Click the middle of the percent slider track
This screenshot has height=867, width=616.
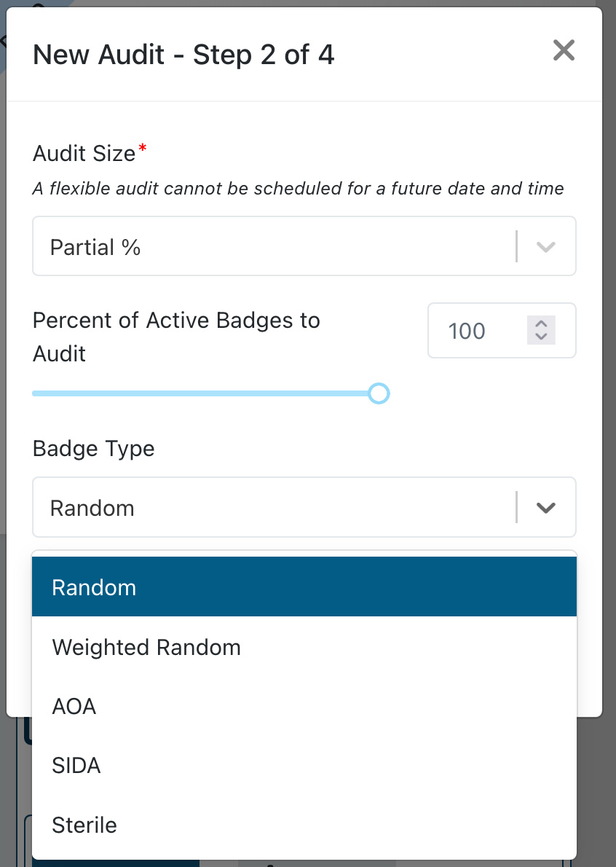point(204,393)
